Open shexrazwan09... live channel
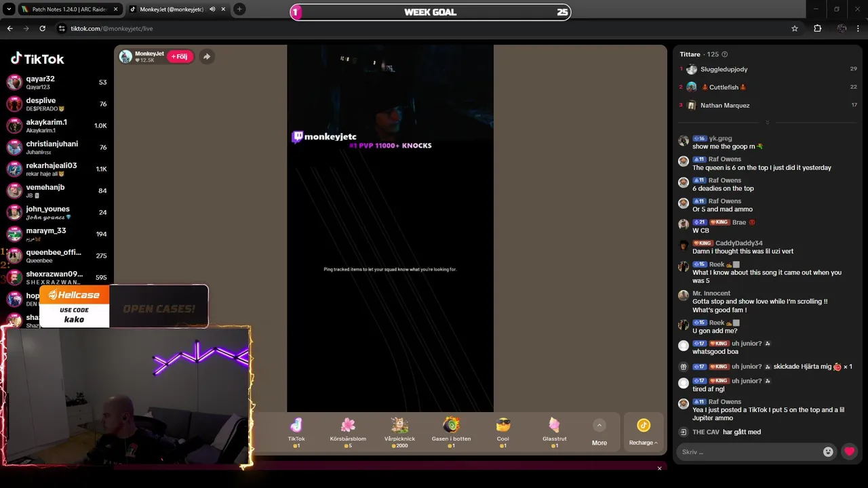Viewport: 868px width, 488px height. click(56, 277)
